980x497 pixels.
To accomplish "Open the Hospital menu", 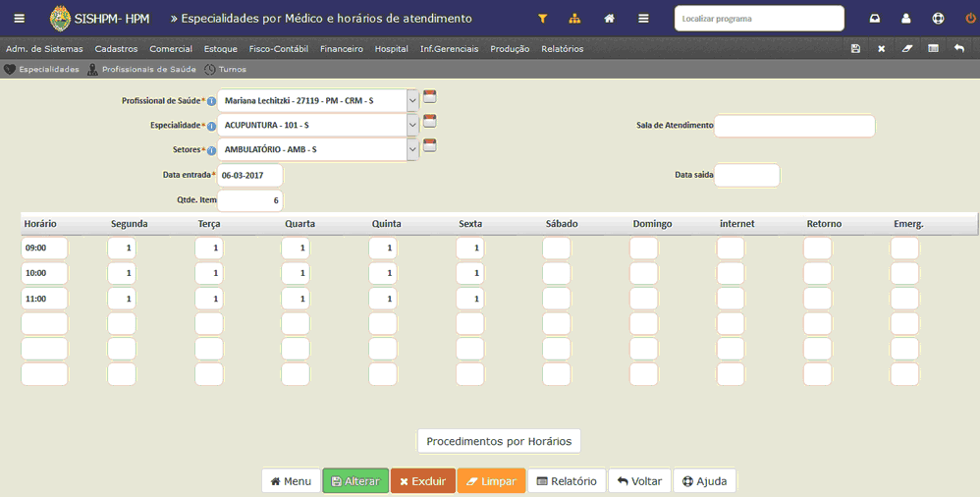I will (x=391, y=49).
